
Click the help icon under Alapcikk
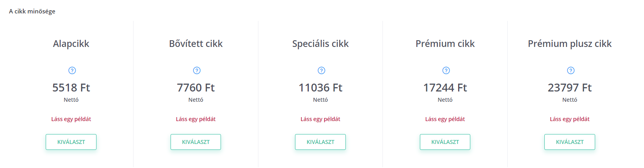coord(72,71)
